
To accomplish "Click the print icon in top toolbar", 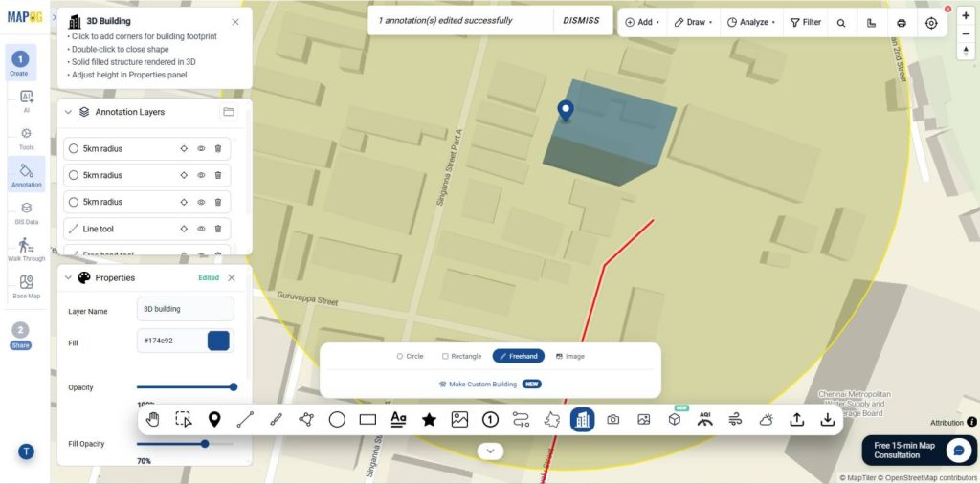I will pos(902,23).
